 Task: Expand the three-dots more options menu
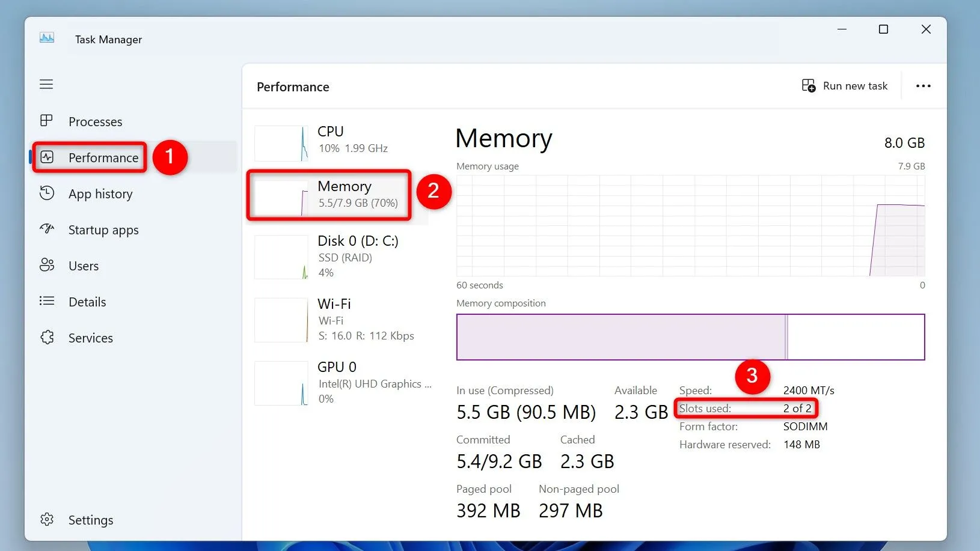(x=923, y=86)
